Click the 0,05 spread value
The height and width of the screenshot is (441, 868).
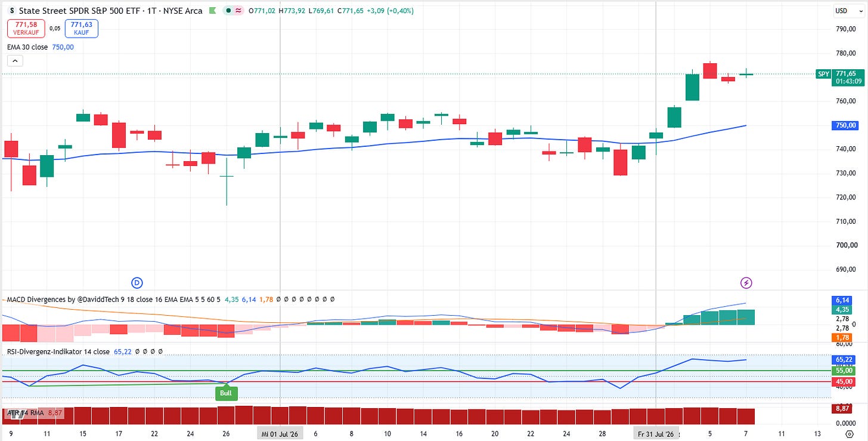[54, 28]
